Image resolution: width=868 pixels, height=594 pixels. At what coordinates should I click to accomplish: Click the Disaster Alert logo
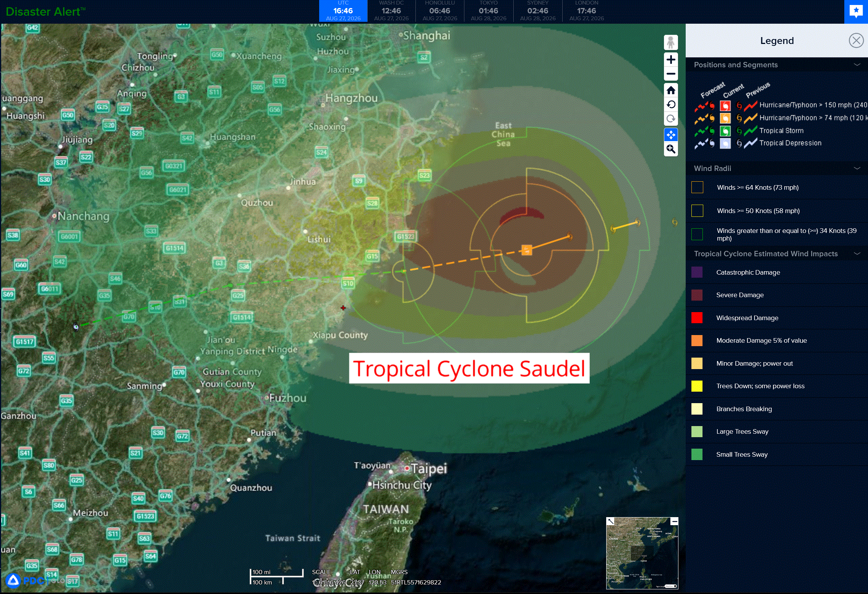tap(45, 11)
